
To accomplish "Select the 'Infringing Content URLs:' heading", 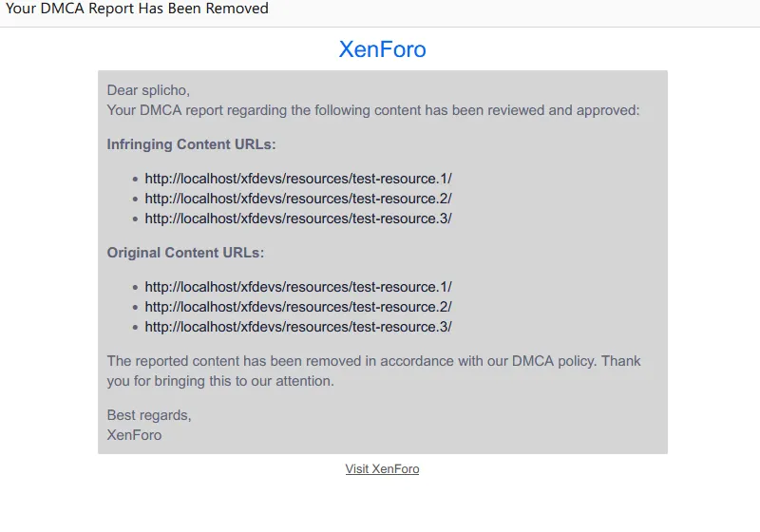I will 191,144.
